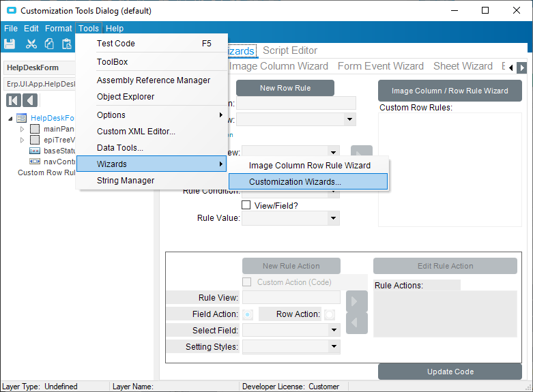Screen dimensions: 533x392
Task: Select Custom Row Rules tree item
Action: 46,172
